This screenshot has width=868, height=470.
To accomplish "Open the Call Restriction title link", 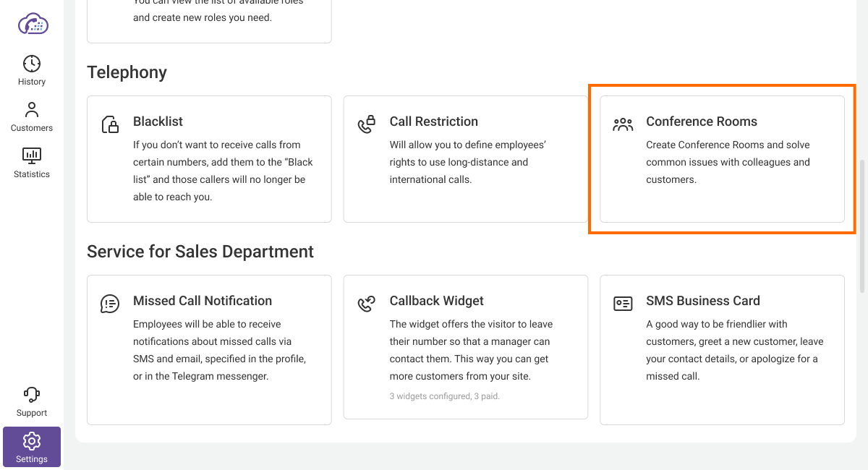I will (433, 121).
